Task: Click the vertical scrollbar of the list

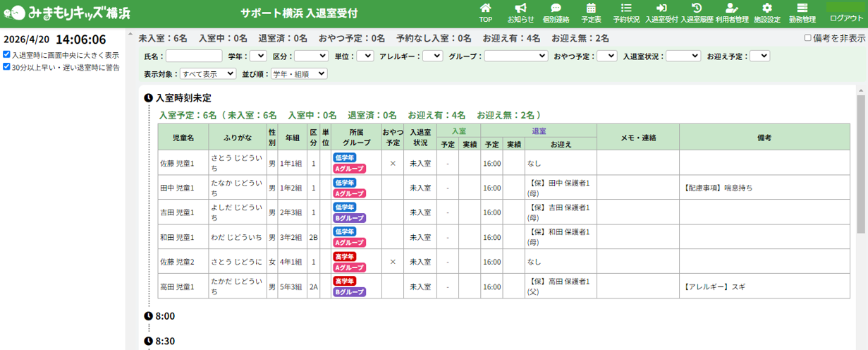Action: point(861,162)
